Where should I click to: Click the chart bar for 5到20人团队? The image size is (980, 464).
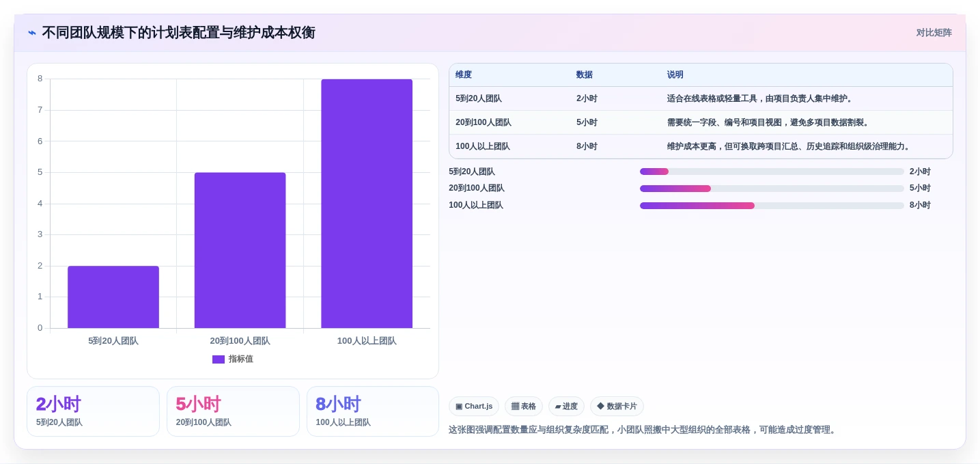coord(113,297)
